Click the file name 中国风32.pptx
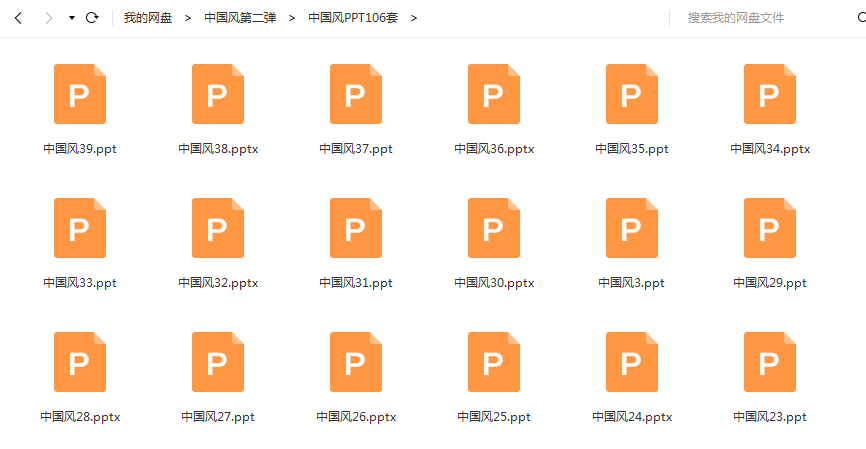 coord(218,283)
